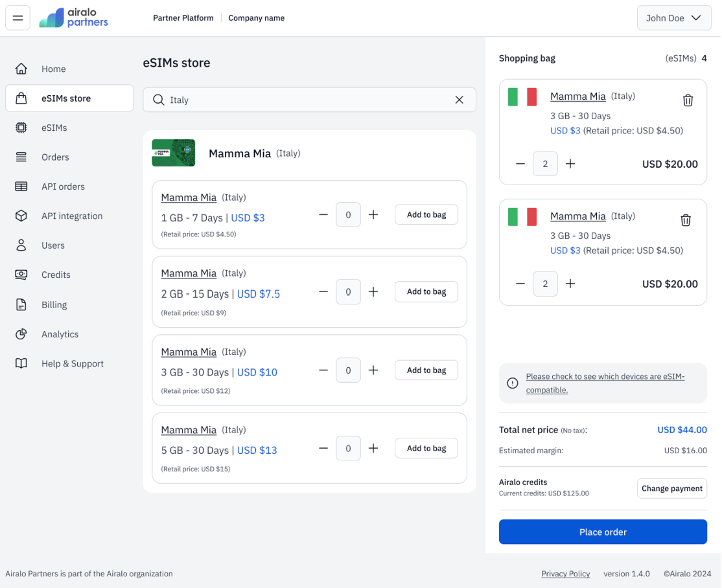Decrease quantity for the 5 GB - 30 Days plan

[x=323, y=448]
